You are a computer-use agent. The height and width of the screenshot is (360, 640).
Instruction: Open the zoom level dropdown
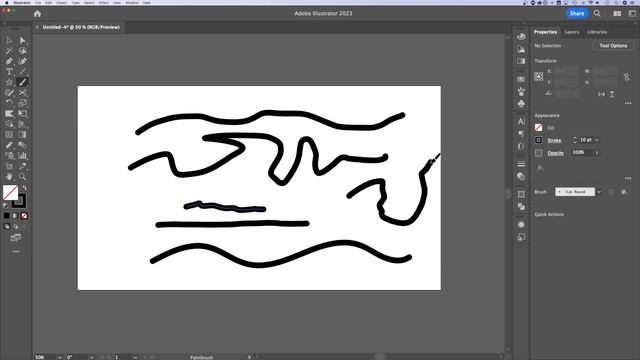coord(60,357)
